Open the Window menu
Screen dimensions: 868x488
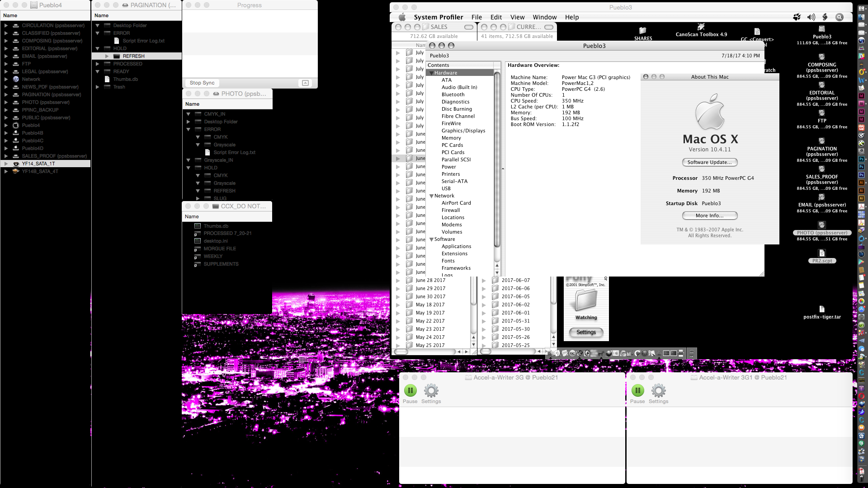pos(544,17)
